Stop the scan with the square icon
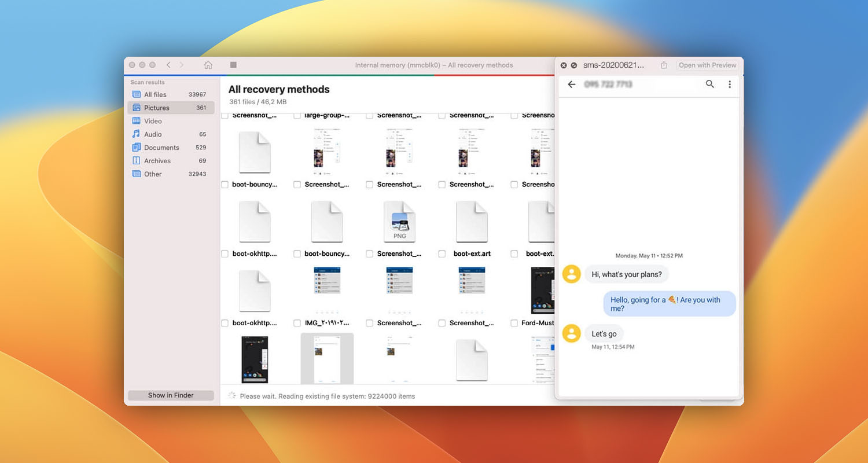This screenshot has width=868, height=463. (233, 65)
